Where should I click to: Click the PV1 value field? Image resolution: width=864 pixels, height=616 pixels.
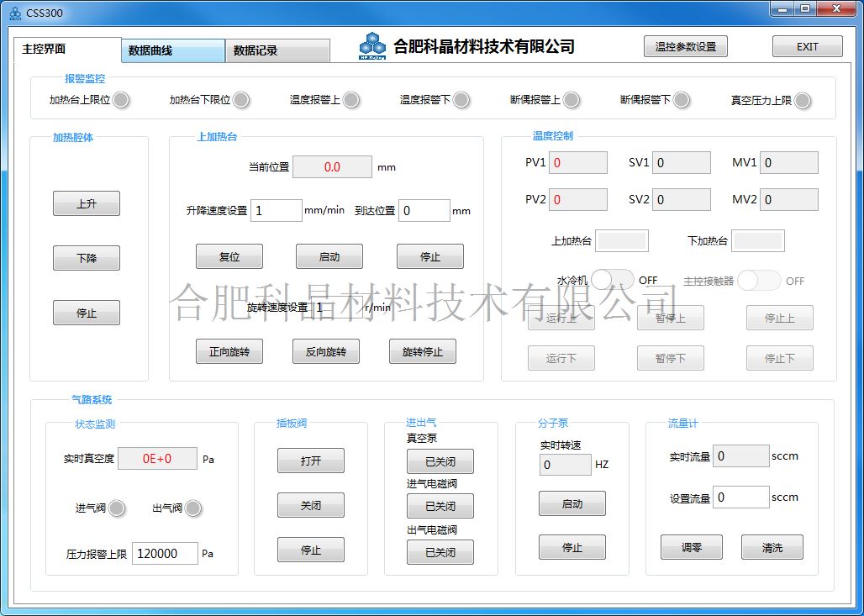pos(578,162)
